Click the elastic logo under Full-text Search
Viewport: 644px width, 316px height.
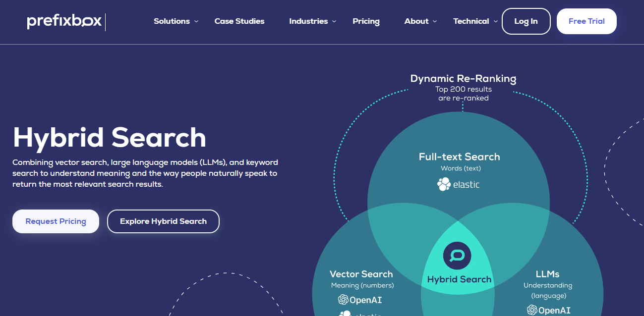[459, 185]
